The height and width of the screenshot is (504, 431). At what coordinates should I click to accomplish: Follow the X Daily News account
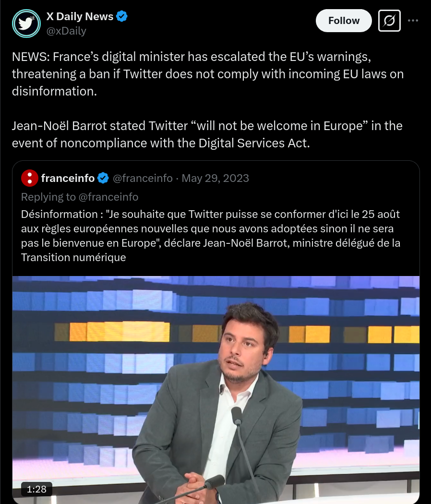click(x=344, y=21)
